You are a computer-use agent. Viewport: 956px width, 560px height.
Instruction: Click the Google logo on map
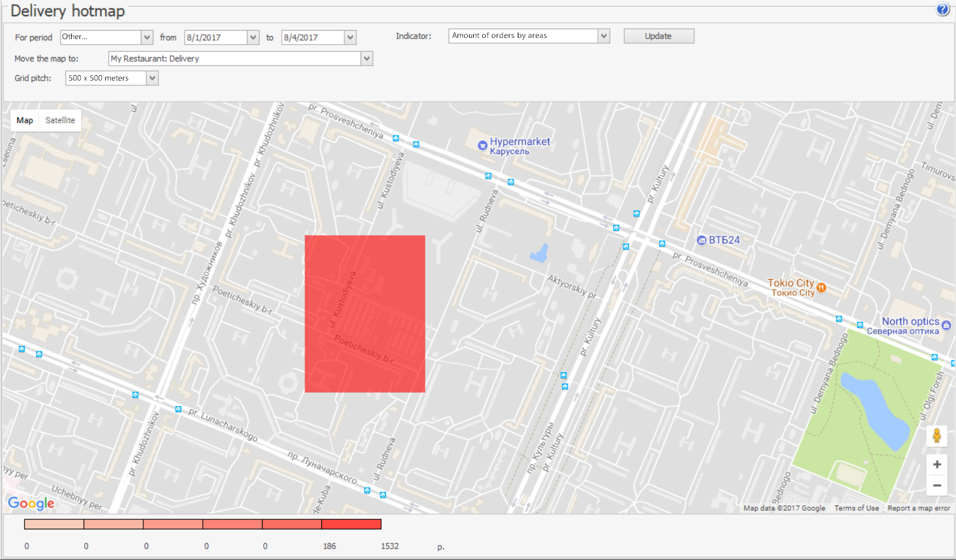[x=31, y=503]
